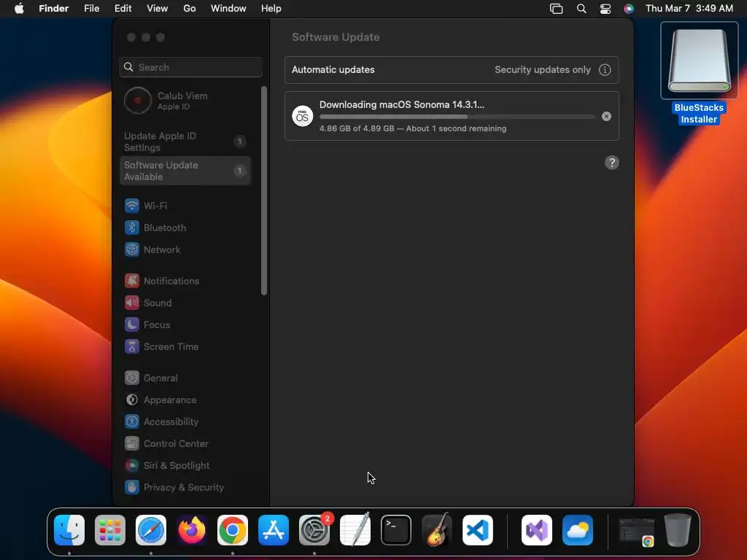Open the minimized Chrome window in Dock

pos(637,531)
